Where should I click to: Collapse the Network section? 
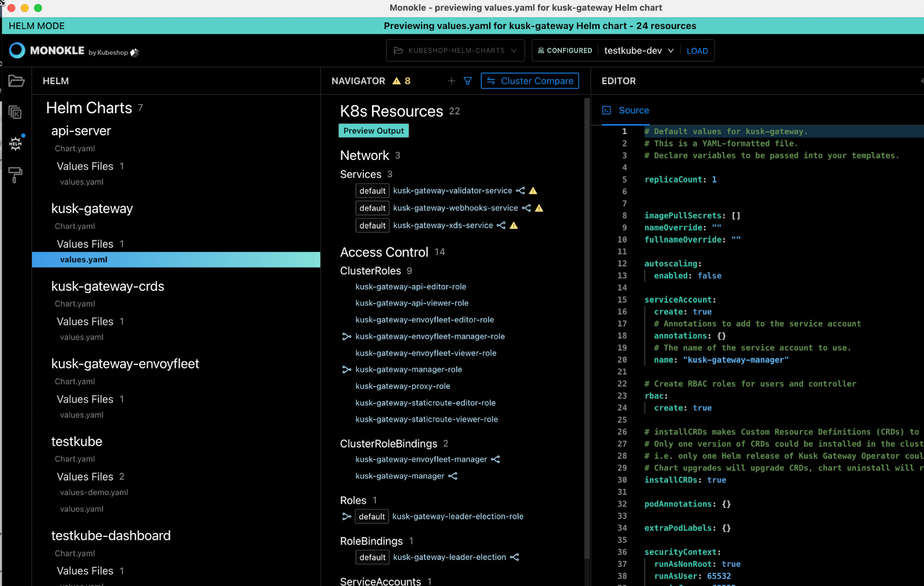(364, 155)
